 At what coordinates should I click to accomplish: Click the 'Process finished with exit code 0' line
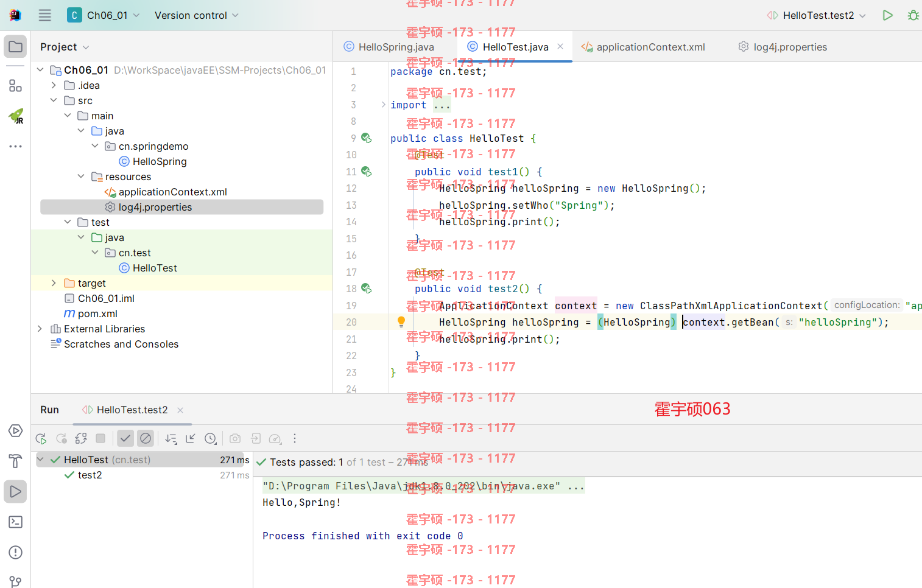[363, 536]
